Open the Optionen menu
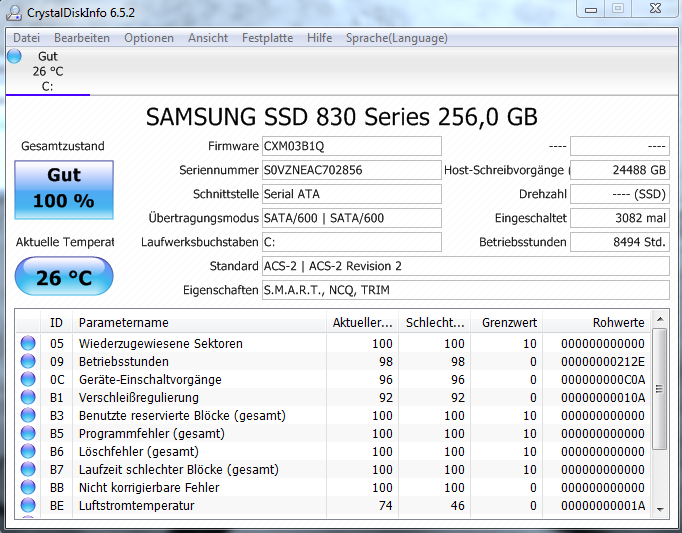 click(x=149, y=38)
